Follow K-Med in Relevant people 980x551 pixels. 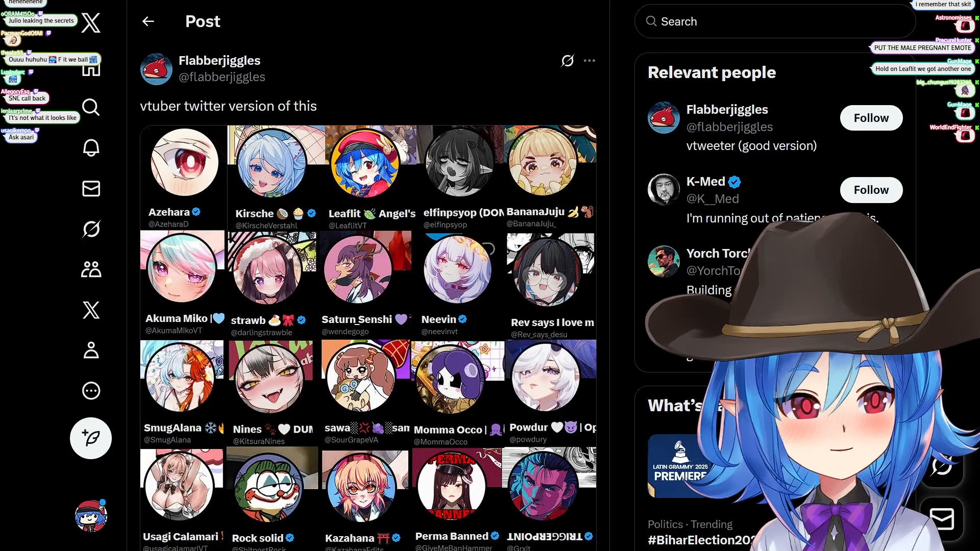coord(871,190)
